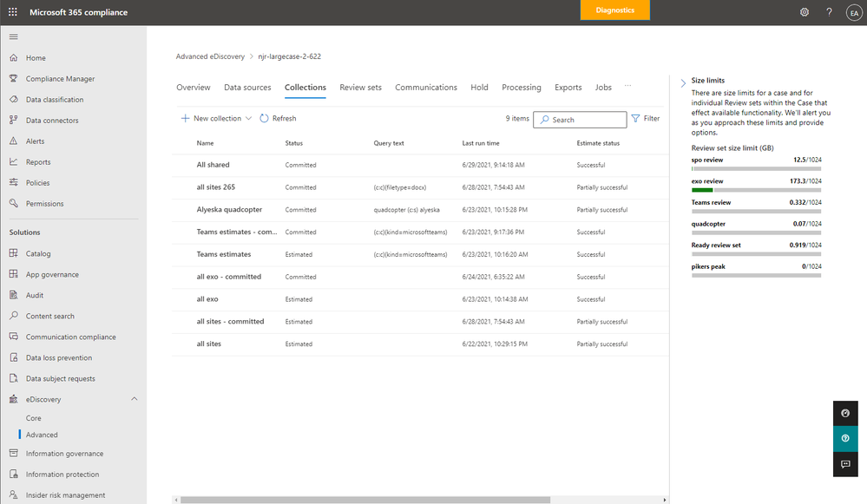Click the exo review progress bar

[756, 190]
